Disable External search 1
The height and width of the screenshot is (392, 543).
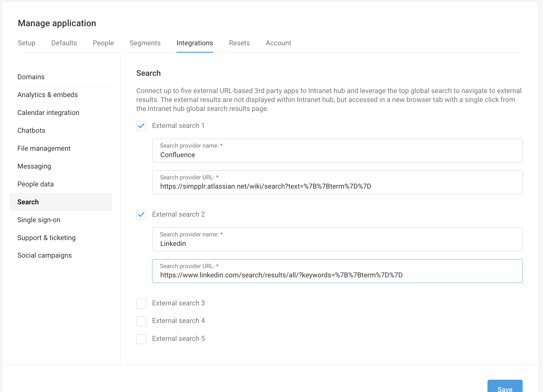141,126
